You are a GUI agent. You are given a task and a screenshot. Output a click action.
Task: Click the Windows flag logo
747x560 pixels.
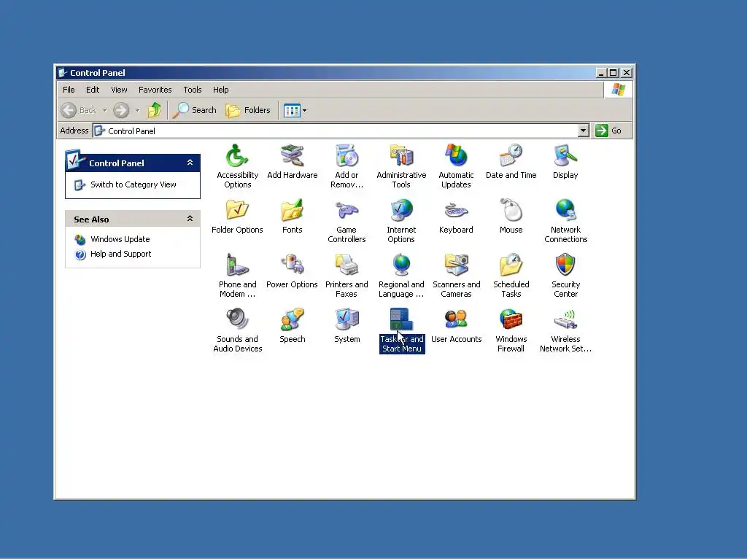pos(619,90)
